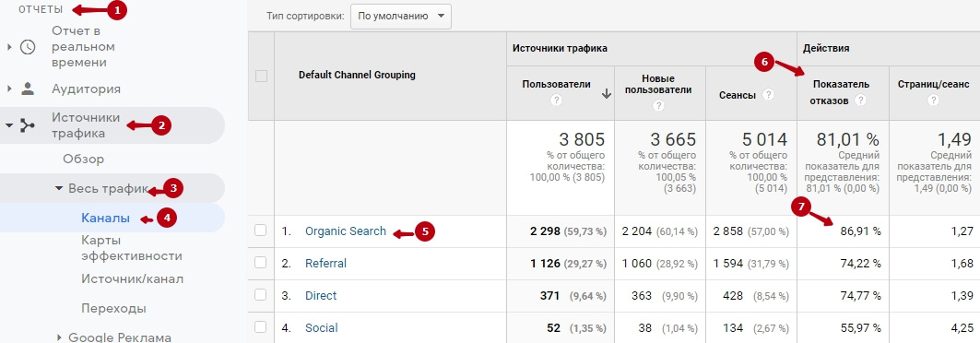Open the Аудитория reports section
This screenshot has width=980, height=343.
(x=87, y=89)
